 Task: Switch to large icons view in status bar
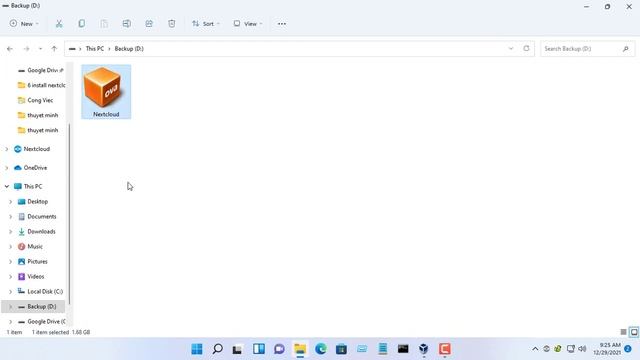pos(633,332)
